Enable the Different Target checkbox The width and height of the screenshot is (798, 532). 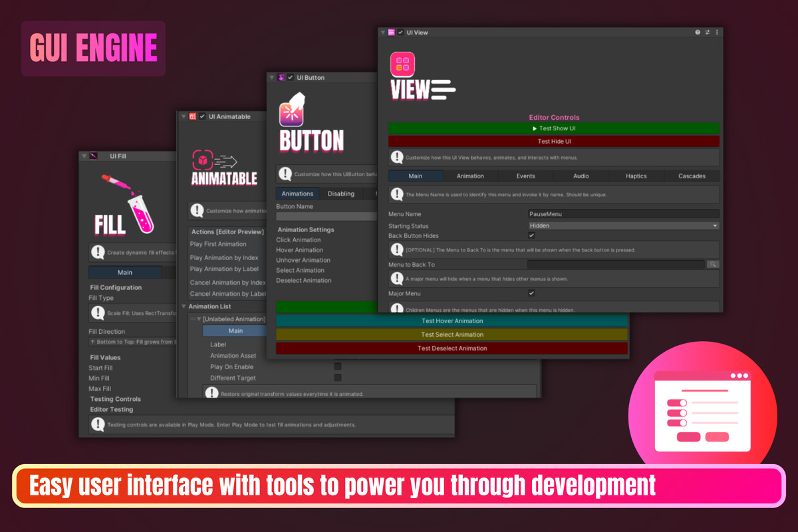tap(338, 378)
